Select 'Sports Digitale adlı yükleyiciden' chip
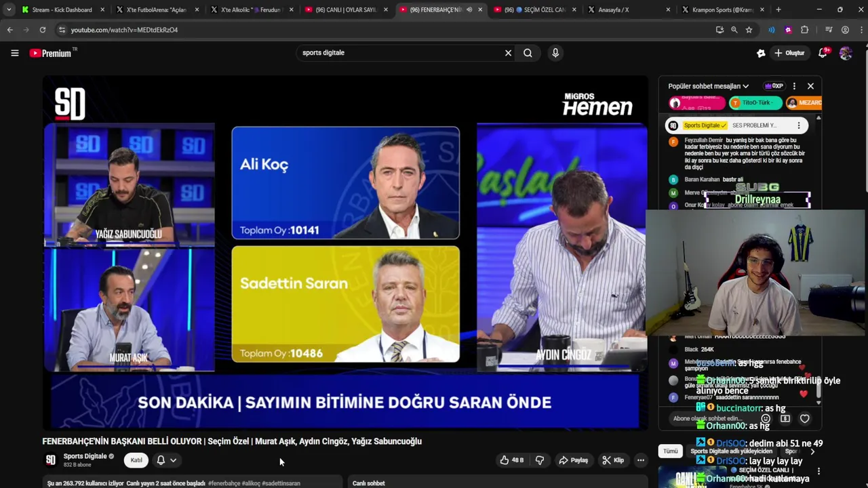The width and height of the screenshot is (868, 488). pos(731,451)
